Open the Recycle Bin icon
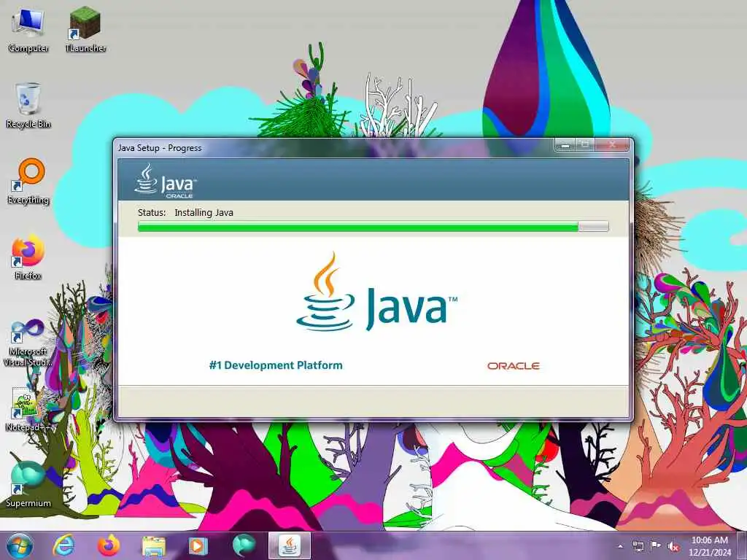 28,105
